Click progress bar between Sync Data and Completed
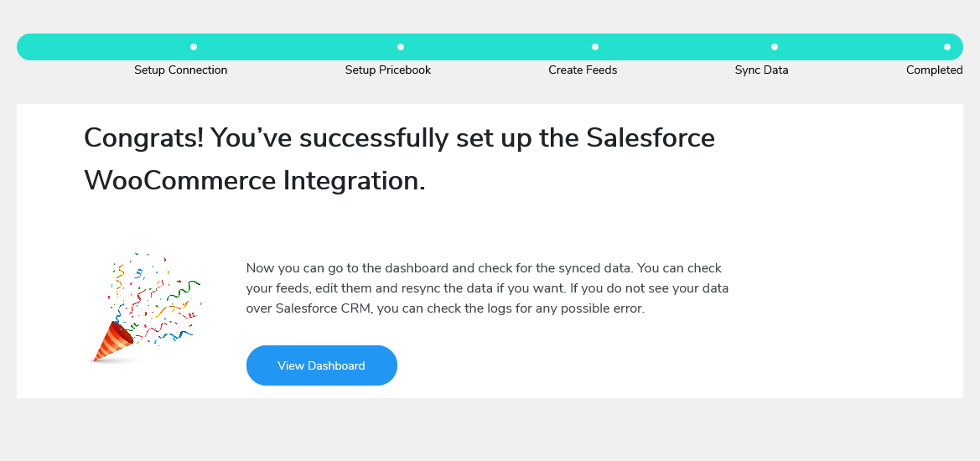Image resolution: width=980 pixels, height=461 pixels. tap(861, 47)
